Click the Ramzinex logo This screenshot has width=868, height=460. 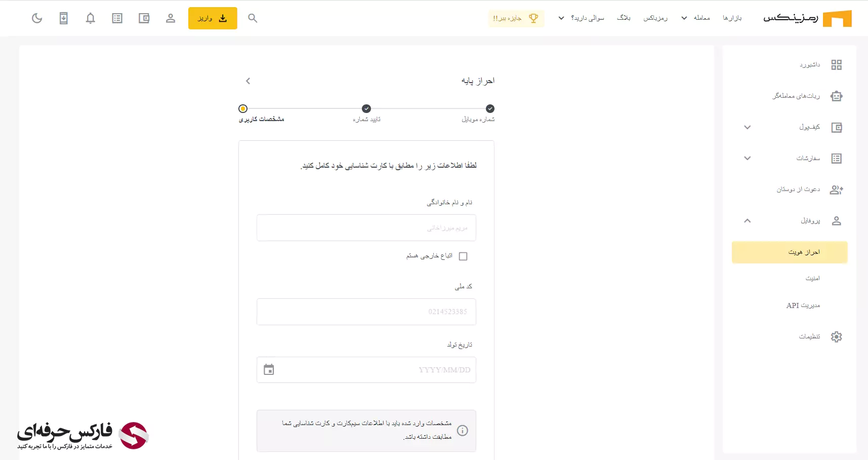coord(807,18)
